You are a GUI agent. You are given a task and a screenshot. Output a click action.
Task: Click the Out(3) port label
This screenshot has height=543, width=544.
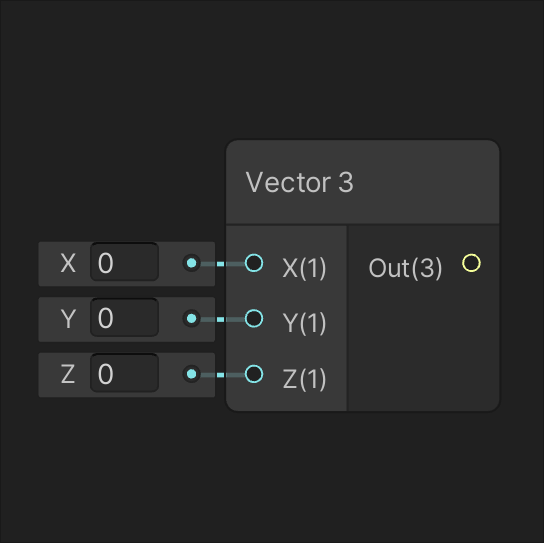click(405, 268)
